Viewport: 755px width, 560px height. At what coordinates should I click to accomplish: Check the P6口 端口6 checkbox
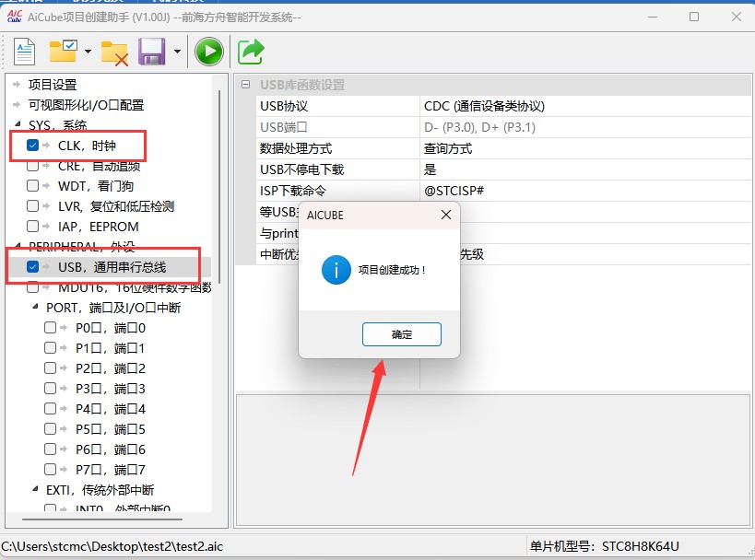point(50,449)
